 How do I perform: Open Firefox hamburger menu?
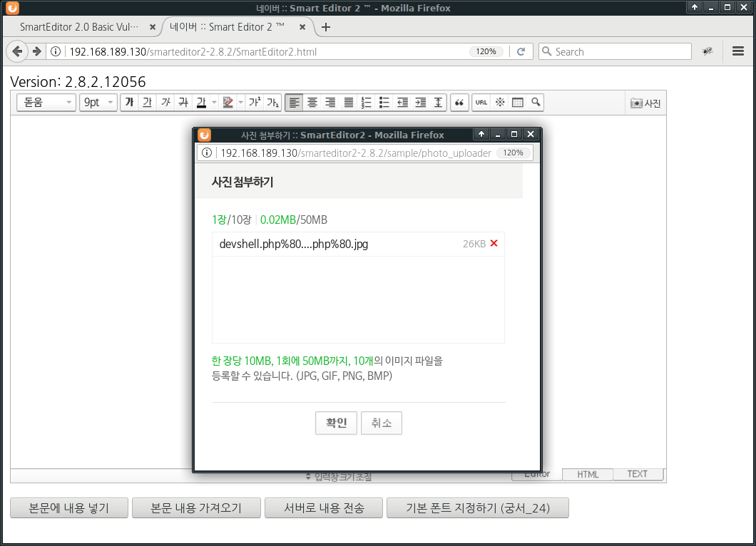(737, 51)
